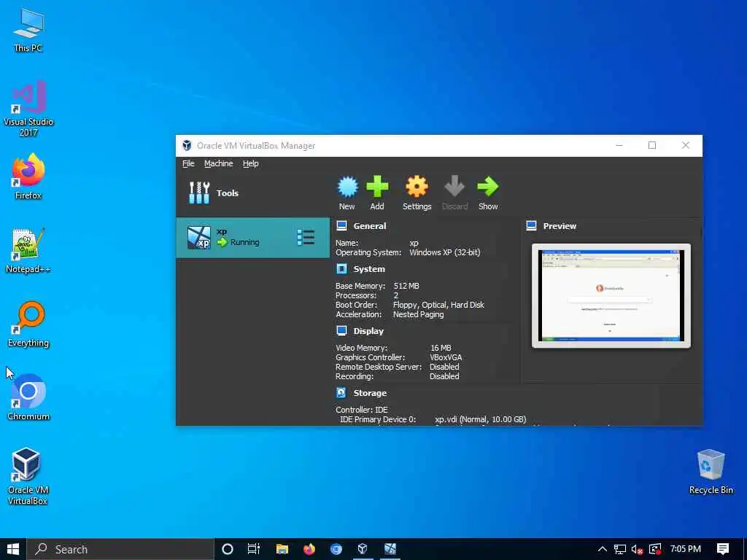Open the taskbar clock showing 7:05 PM
The height and width of the screenshot is (560, 747).
[x=686, y=549]
